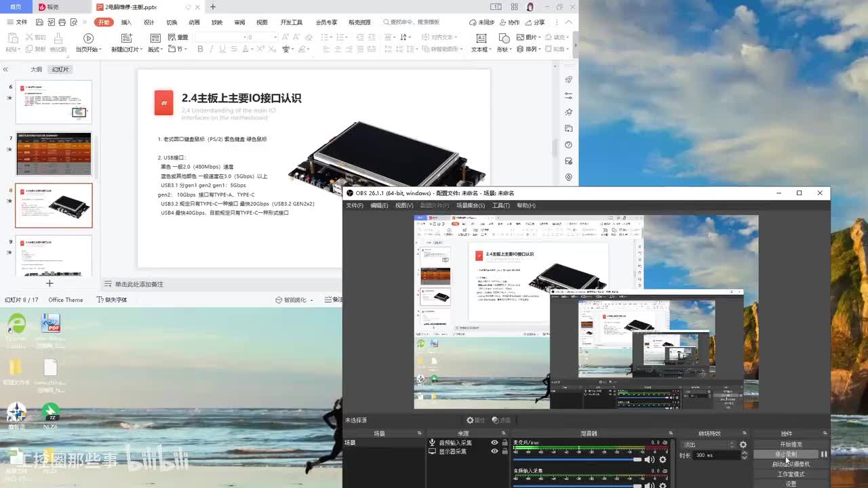The image size is (868, 488).
Task: Open the OBS 文件(F) menu
Action: [355, 205]
